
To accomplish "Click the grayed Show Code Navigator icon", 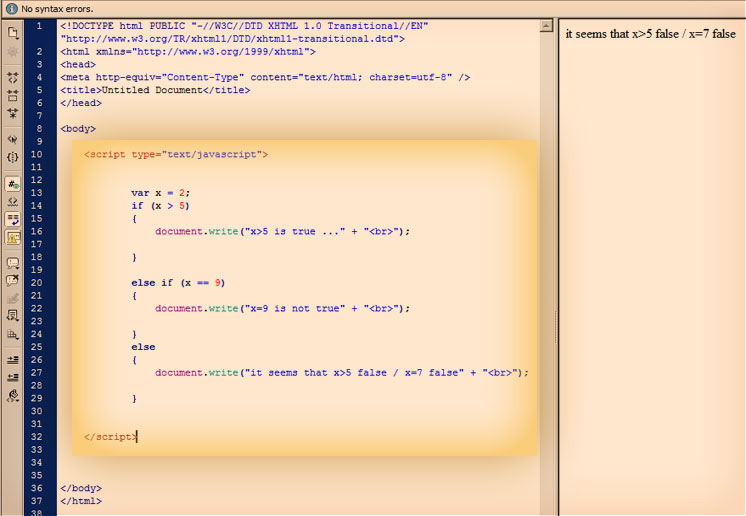I will tap(13, 51).
